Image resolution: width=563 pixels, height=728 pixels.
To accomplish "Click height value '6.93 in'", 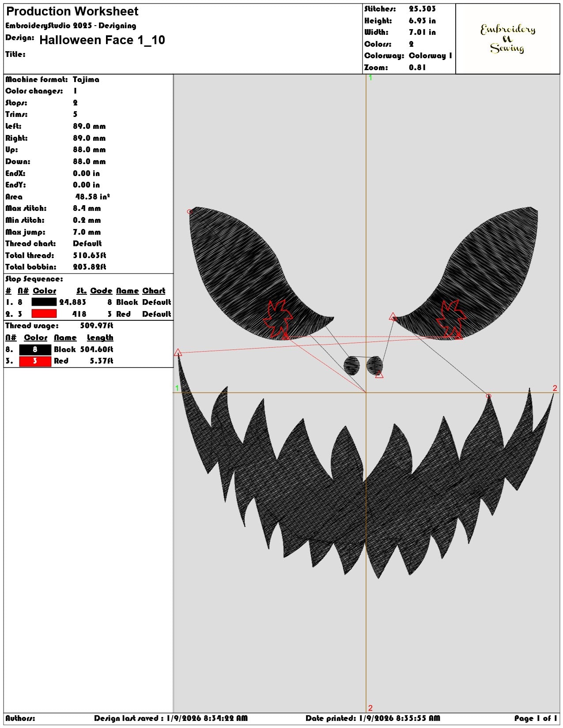I will (422, 21).
